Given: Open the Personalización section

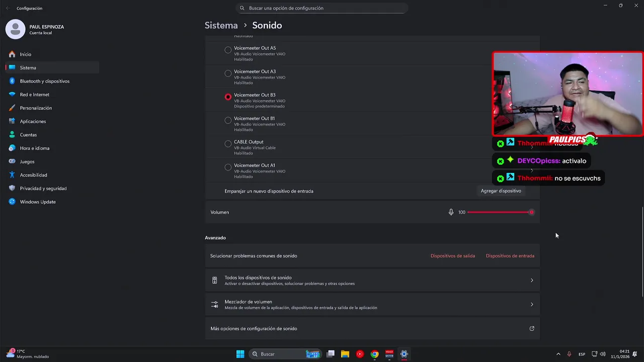Looking at the screenshot, I should 52,108.
